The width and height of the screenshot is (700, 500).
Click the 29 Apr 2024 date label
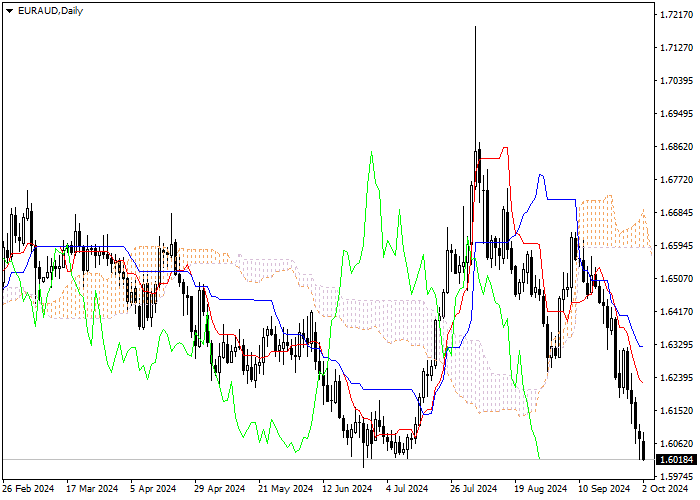pos(220,489)
